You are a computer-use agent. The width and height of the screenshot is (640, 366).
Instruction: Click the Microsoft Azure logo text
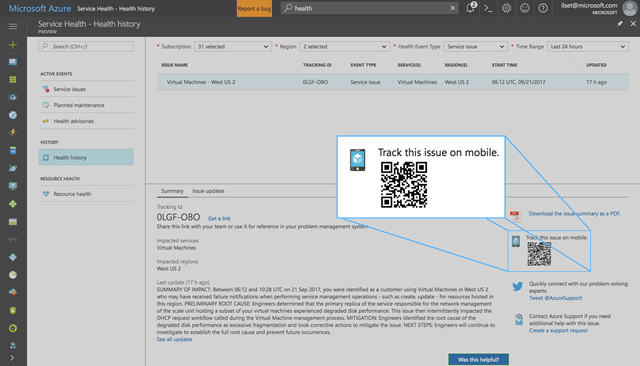click(40, 8)
